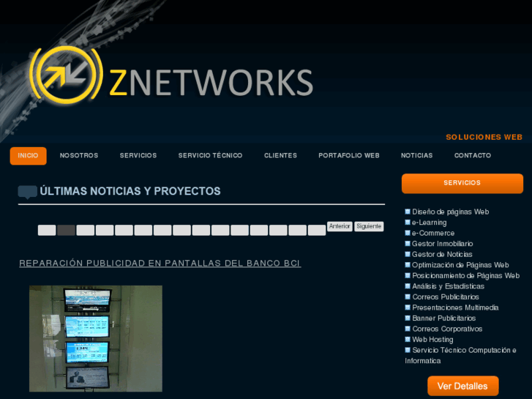532x399 pixels.
Task: Select the e-Commerce service text
Action: pos(433,233)
